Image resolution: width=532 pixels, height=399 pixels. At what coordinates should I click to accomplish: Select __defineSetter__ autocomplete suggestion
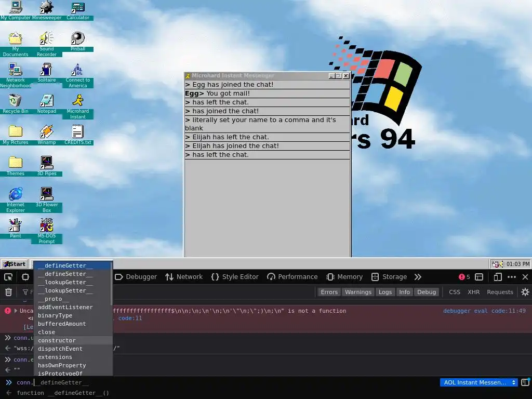(x=72, y=274)
